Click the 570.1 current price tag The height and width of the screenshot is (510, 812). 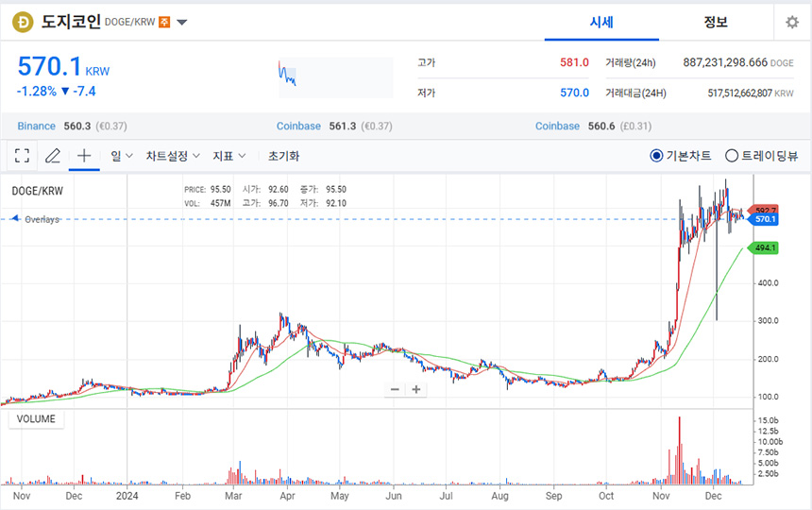tap(763, 219)
